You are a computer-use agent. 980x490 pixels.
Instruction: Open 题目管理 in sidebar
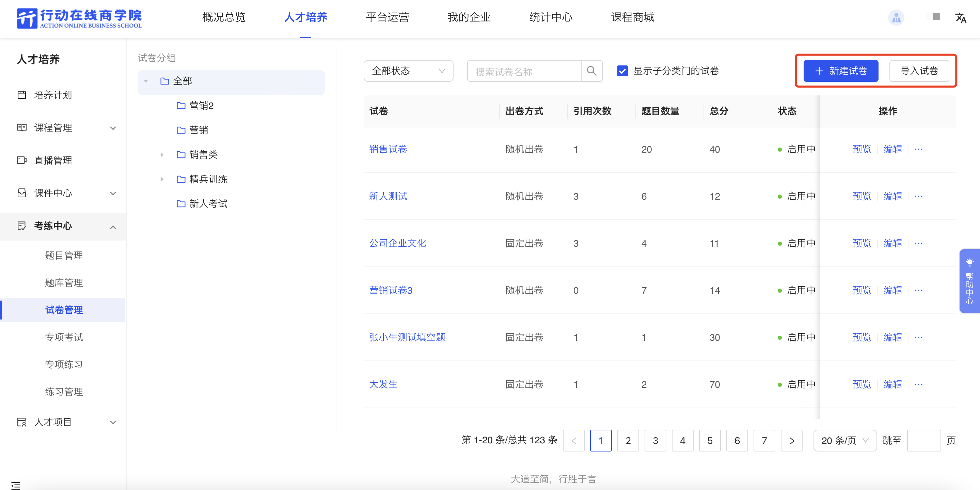[64, 256]
